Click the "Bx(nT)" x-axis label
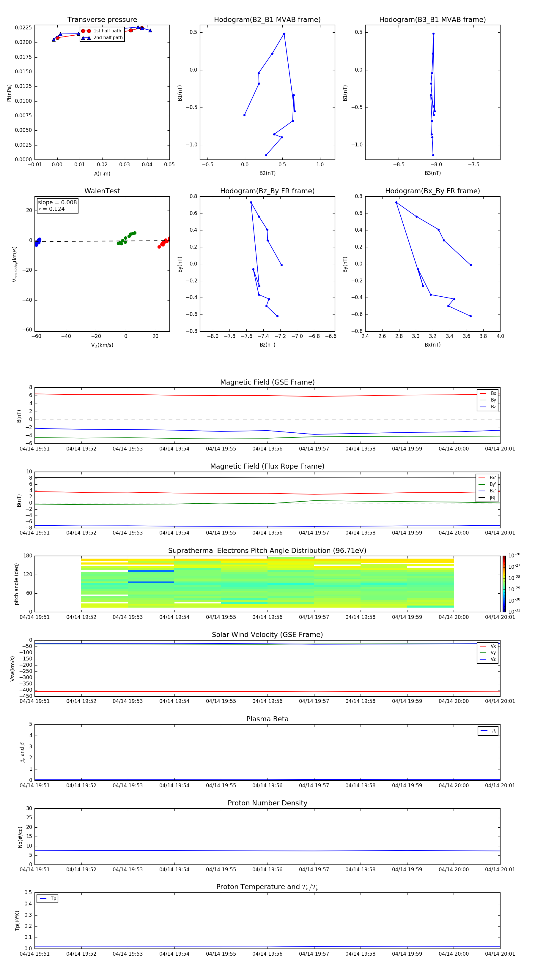The image size is (535, 980). 432,345
